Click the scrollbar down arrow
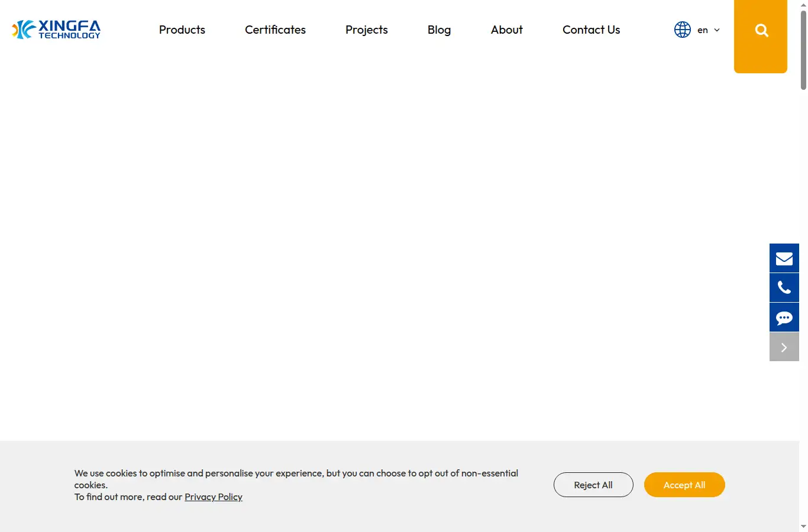 click(803, 526)
